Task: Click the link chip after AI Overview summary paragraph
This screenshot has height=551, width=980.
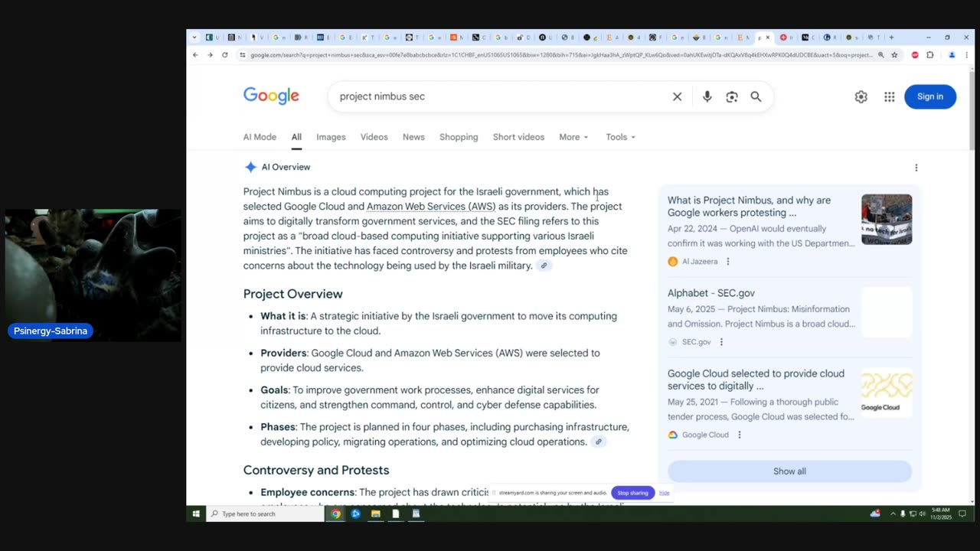Action: 544,266
